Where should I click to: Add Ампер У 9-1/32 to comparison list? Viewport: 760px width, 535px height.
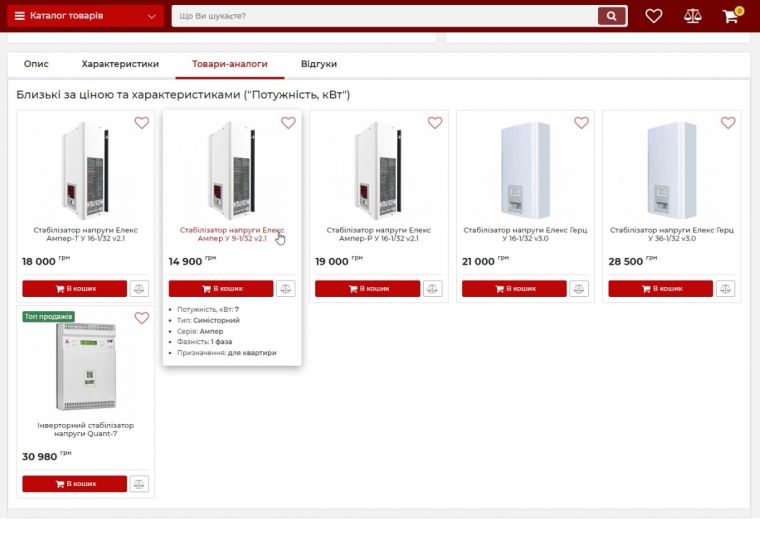pyautogui.click(x=286, y=289)
